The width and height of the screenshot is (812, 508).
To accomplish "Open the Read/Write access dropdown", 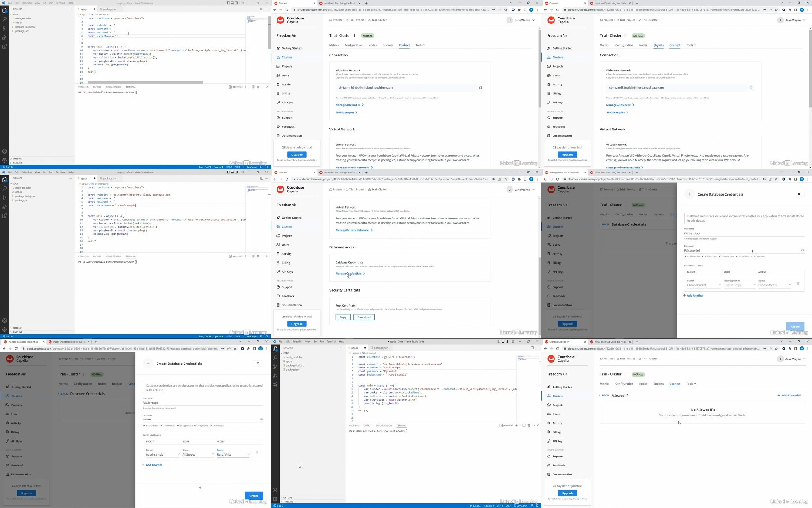I will pos(233,455).
